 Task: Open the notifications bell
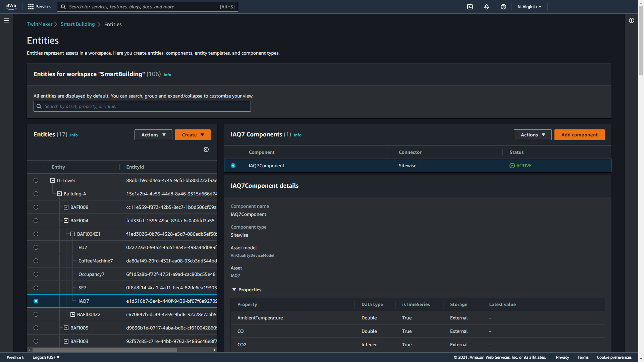coord(487,7)
